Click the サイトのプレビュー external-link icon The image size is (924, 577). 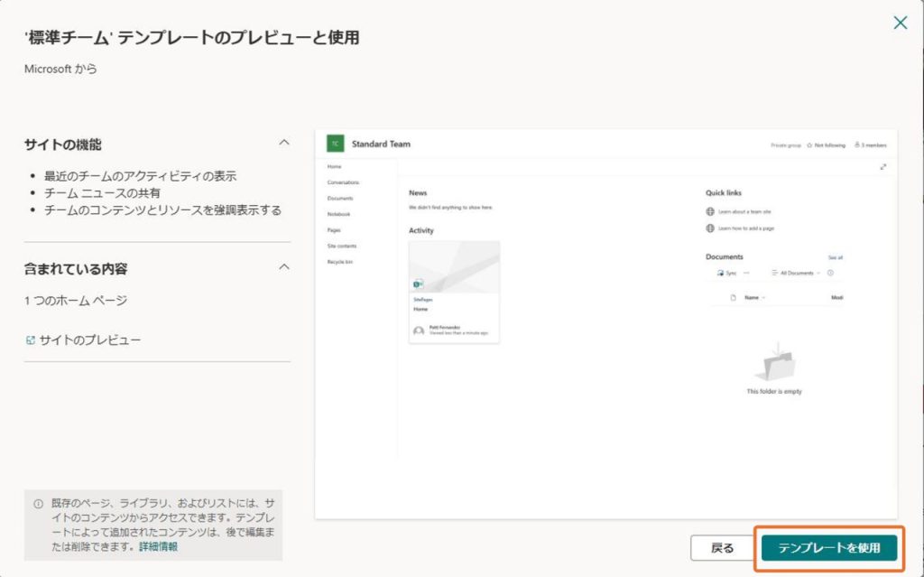[x=30, y=340]
